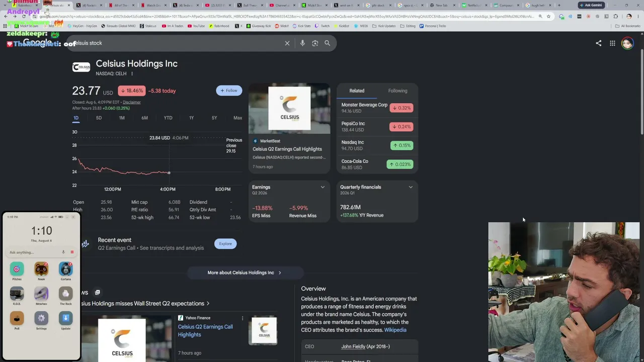Switch chart to 5D range
This screenshot has height=362, width=644.
(99, 118)
